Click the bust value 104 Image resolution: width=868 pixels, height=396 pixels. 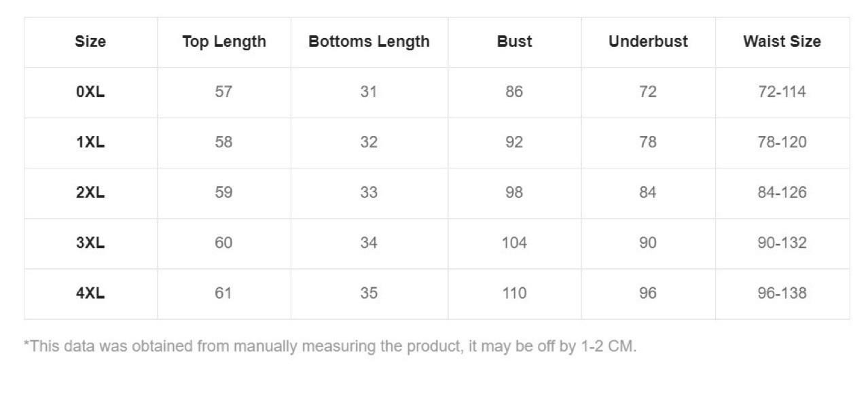point(514,242)
